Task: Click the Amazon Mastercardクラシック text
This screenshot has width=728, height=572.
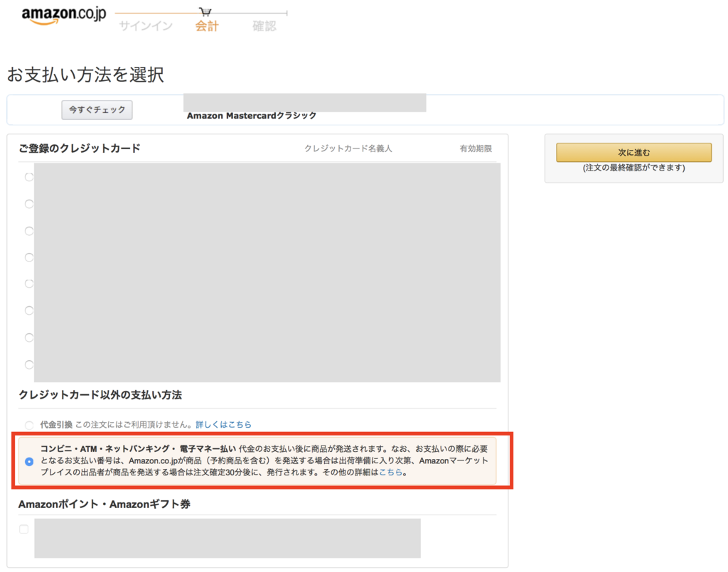Action: (x=252, y=116)
